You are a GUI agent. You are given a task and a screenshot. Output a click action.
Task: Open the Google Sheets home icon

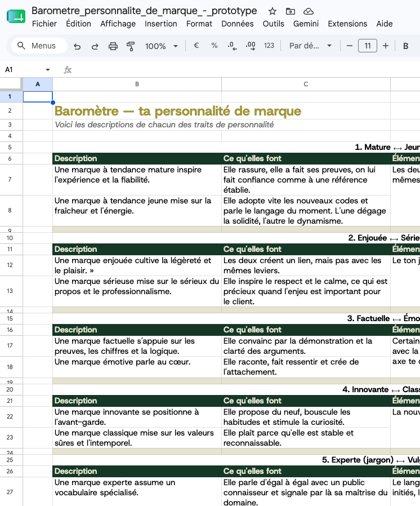coord(16,16)
